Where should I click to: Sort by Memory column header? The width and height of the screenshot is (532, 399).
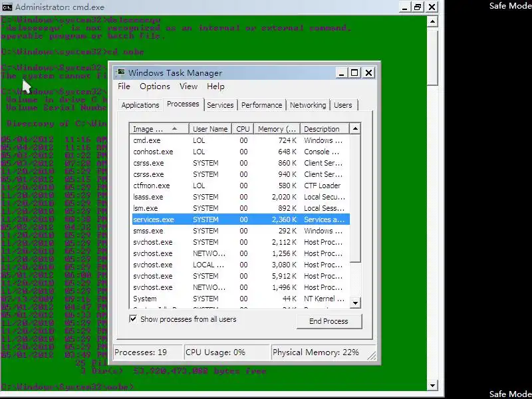(x=277, y=129)
